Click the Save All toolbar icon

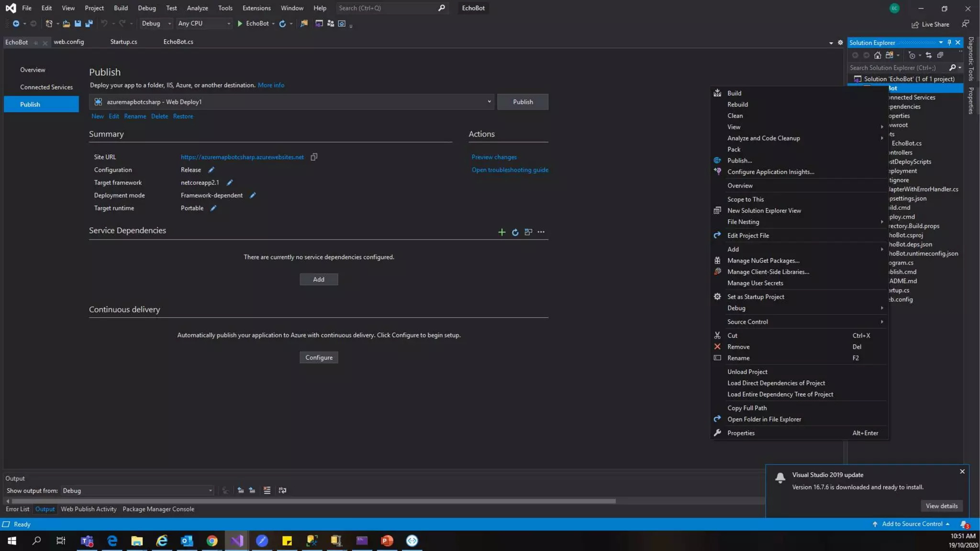click(89, 23)
